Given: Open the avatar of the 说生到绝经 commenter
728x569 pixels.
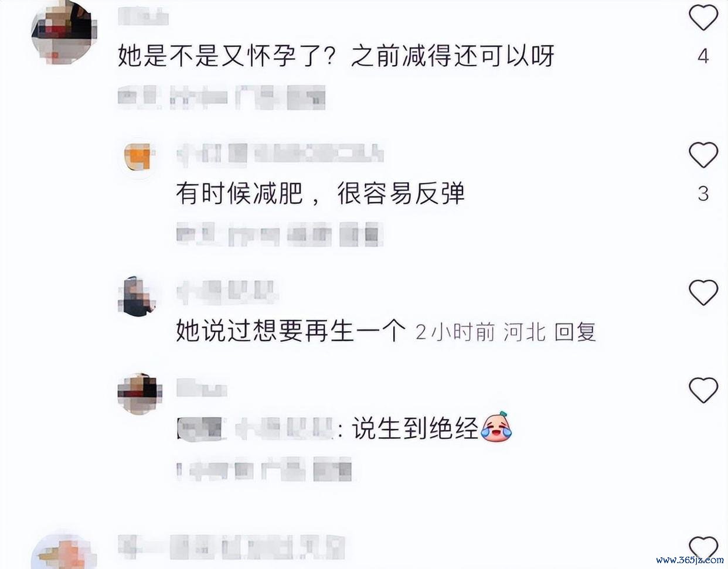Looking at the screenshot, I should (140, 394).
